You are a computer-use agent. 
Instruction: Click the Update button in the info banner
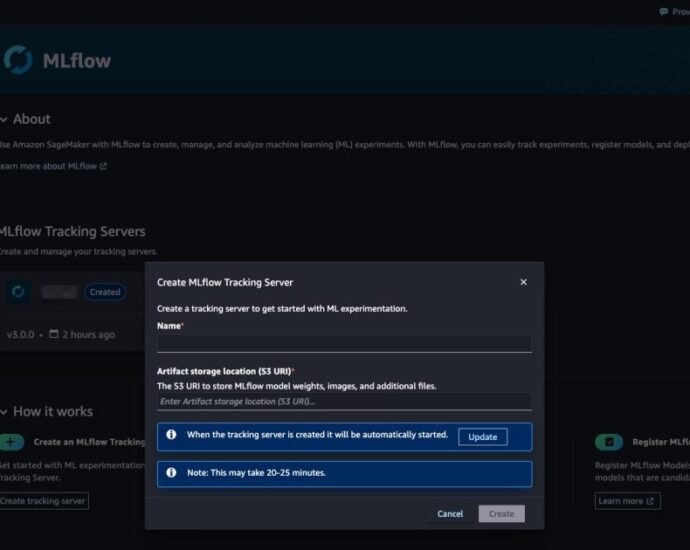482,437
